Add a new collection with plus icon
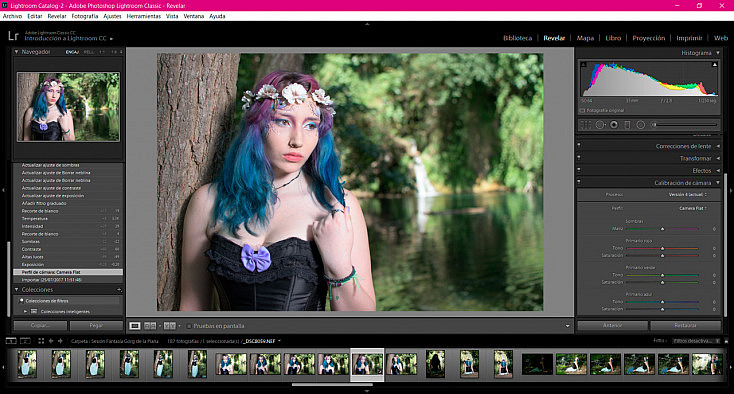The width and height of the screenshot is (734, 394). [119, 290]
